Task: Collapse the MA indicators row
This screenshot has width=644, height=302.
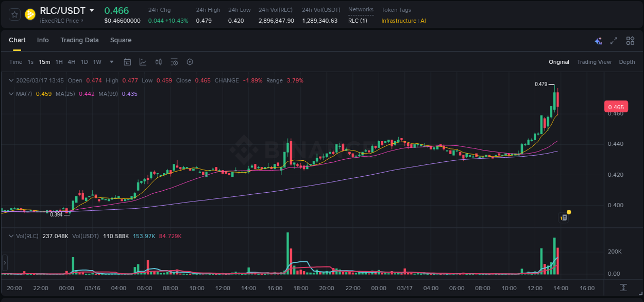Action: tap(11, 94)
